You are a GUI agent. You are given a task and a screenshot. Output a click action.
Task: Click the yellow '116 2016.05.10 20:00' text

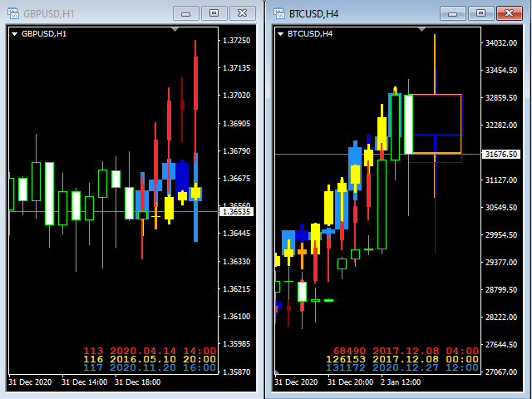tap(150, 359)
